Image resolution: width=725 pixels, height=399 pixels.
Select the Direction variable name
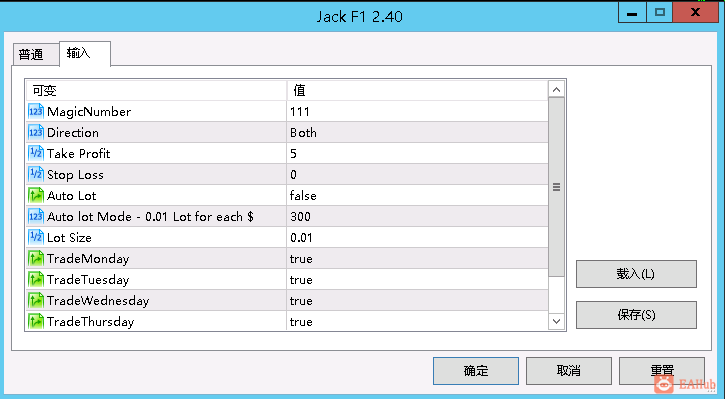pos(73,133)
